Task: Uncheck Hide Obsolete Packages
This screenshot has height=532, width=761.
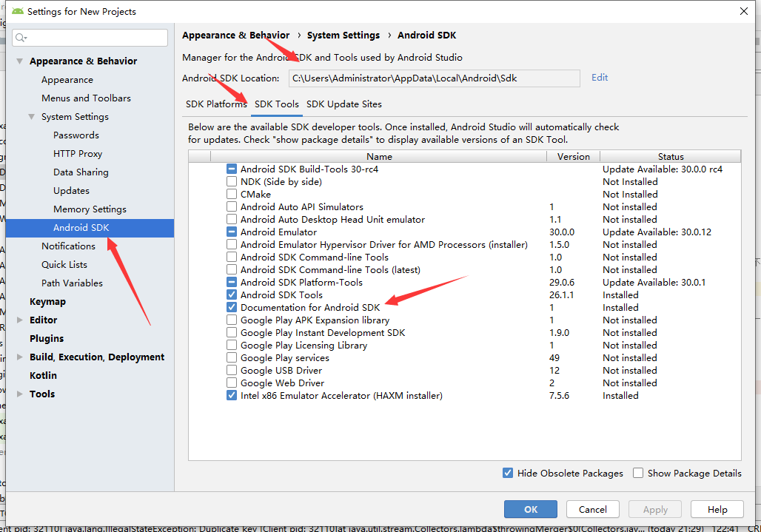Action: coord(508,473)
